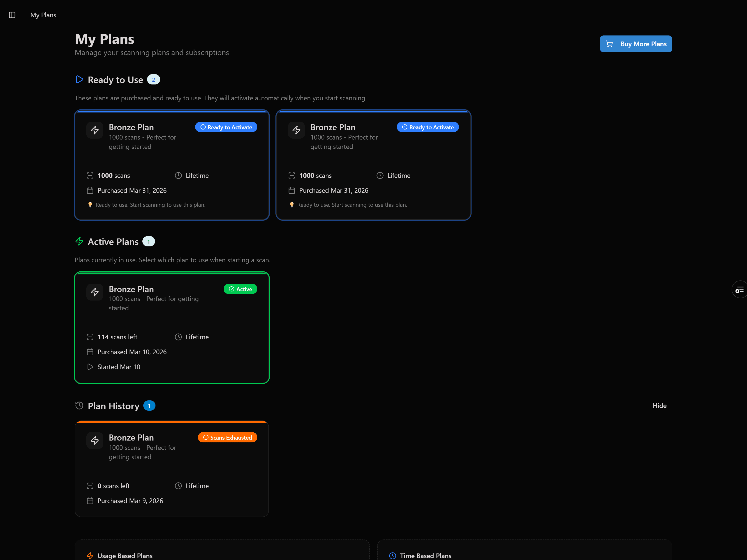Click the lightning icon on the exhausted Bronze Plan
The width and height of the screenshot is (747, 560).
tap(95, 440)
